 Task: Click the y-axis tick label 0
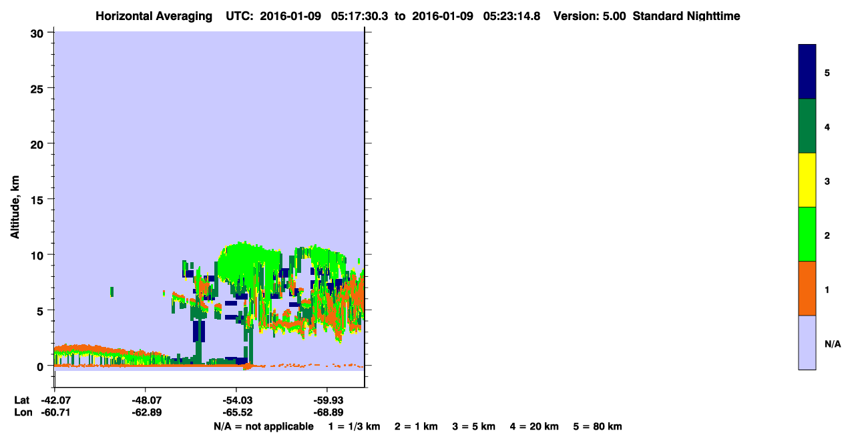pyautogui.click(x=41, y=366)
